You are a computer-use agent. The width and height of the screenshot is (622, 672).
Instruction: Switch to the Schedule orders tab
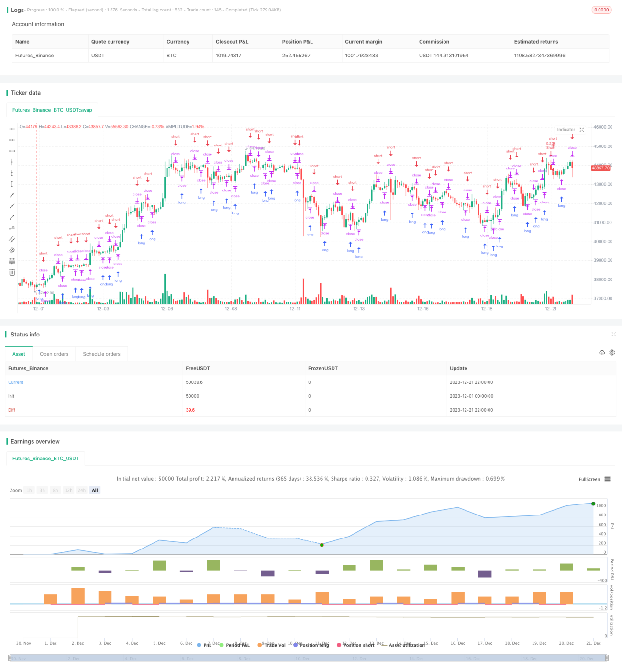click(x=101, y=354)
